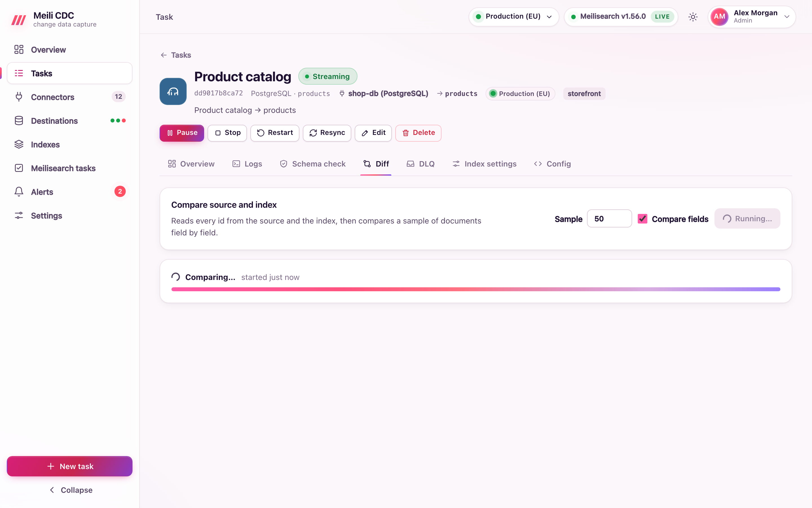Restart the Product catalog task
The image size is (812, 508).
(275, 133)
